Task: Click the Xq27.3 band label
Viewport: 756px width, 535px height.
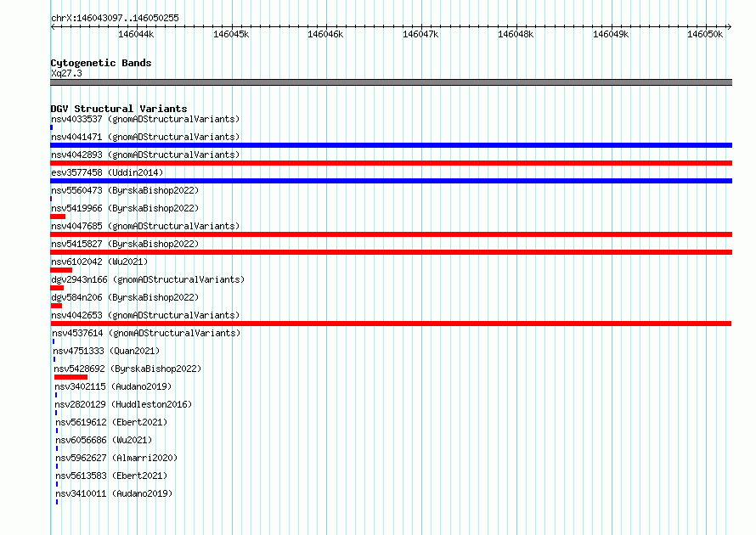Action: 66,73
